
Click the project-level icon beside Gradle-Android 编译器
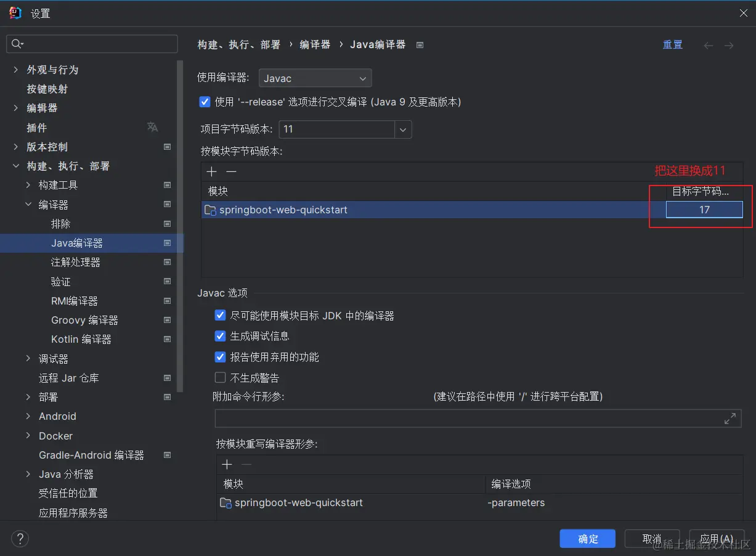167,455
